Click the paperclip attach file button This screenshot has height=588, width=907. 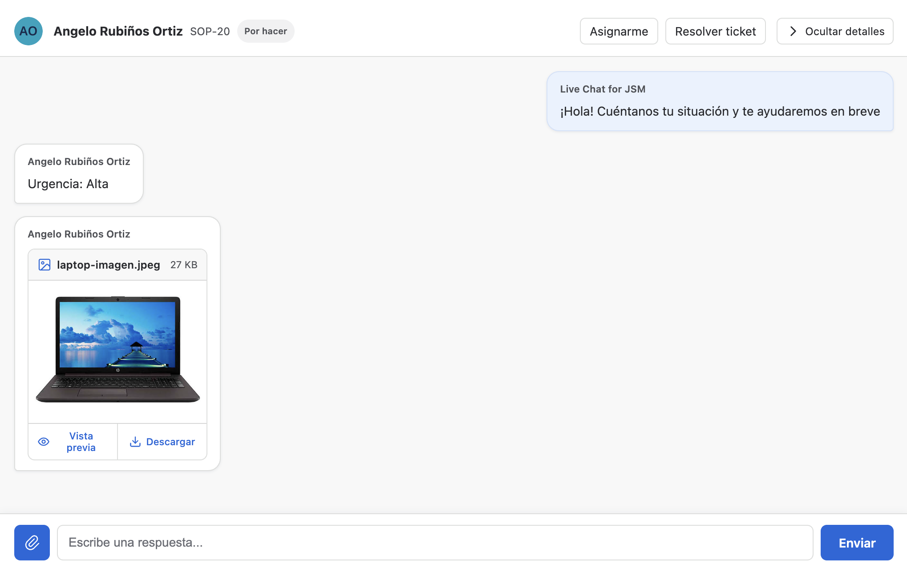coord(32,542)
